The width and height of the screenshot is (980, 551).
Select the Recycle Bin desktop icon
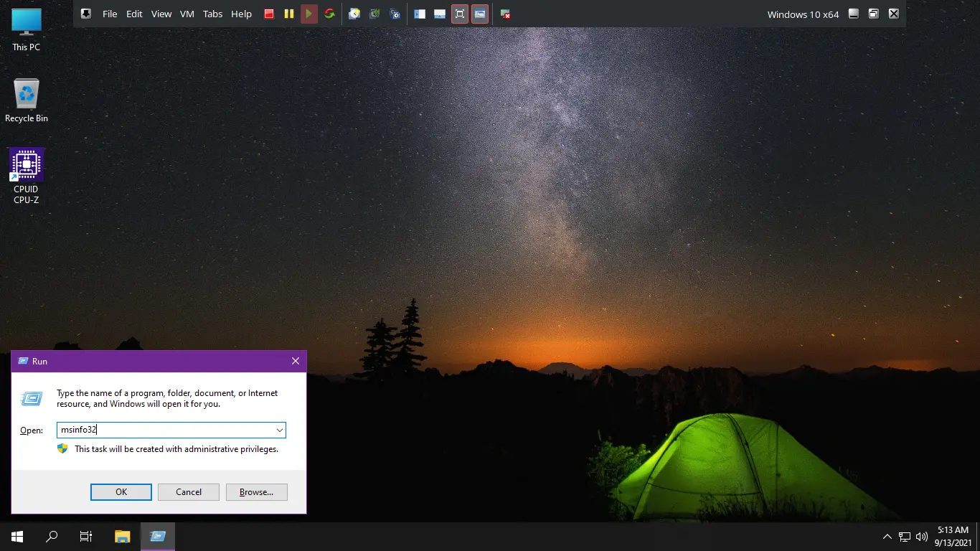point(27,100)
